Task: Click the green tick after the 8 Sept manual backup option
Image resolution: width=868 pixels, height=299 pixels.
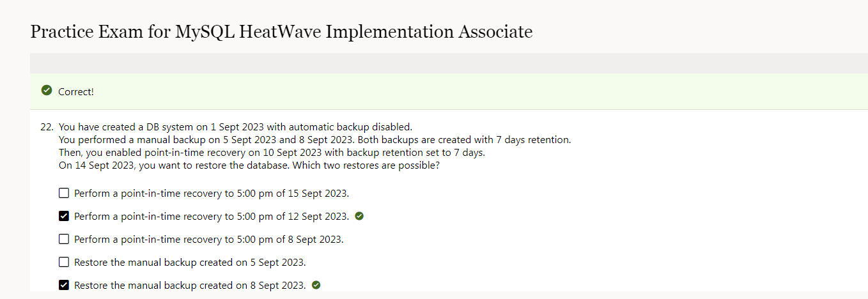Action: click(316, 285)
